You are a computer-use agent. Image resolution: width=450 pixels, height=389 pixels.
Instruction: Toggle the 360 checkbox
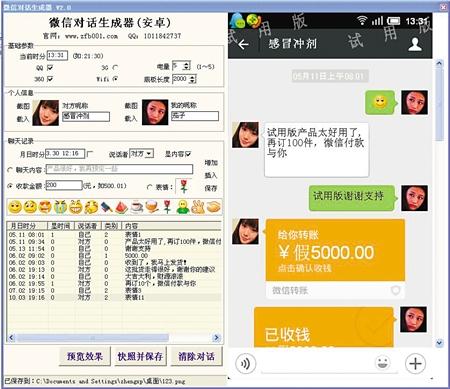coord(50,79)
